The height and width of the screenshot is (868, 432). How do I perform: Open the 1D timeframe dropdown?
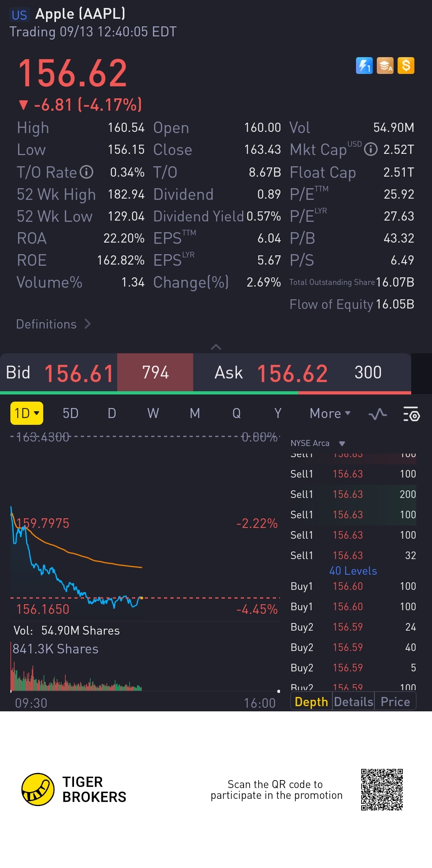pos(26,413)
